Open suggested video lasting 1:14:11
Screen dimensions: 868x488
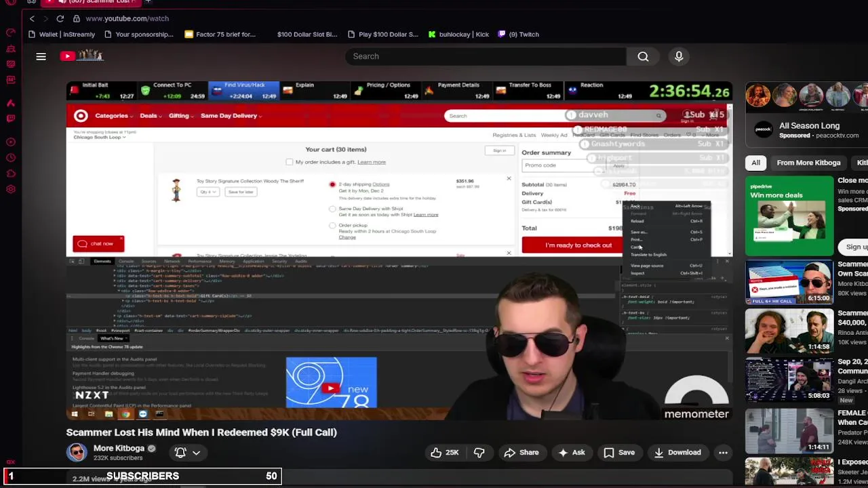(x=789, y=431)
